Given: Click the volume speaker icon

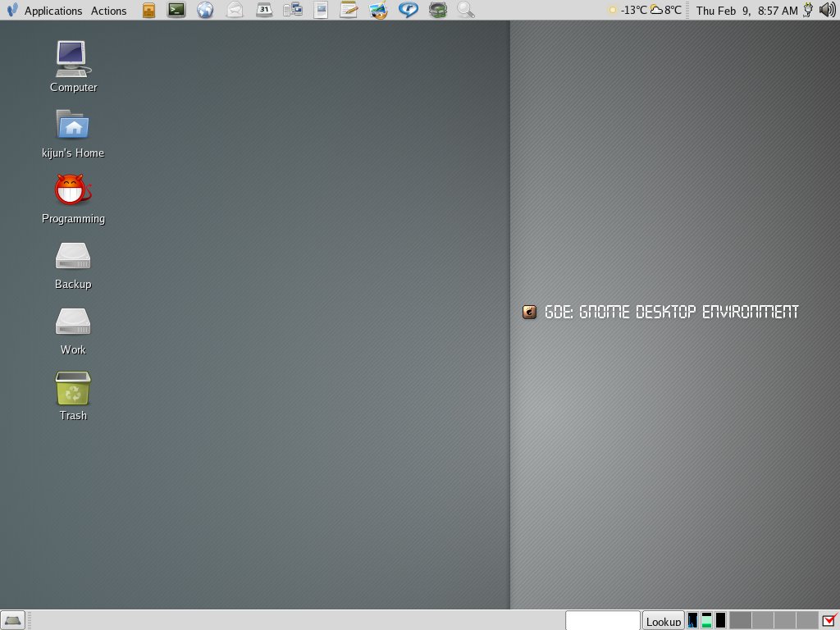Looking at the screenshot, I should coord(828,10).
